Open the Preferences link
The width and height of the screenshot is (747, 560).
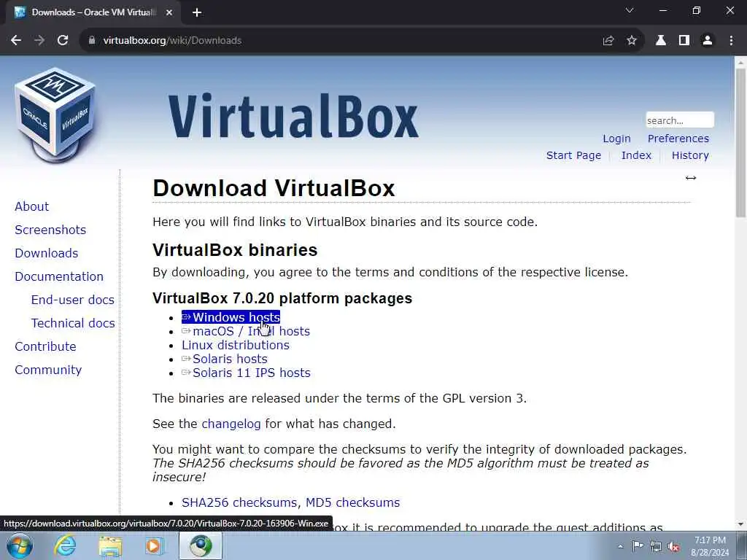[x=678, y=139]
